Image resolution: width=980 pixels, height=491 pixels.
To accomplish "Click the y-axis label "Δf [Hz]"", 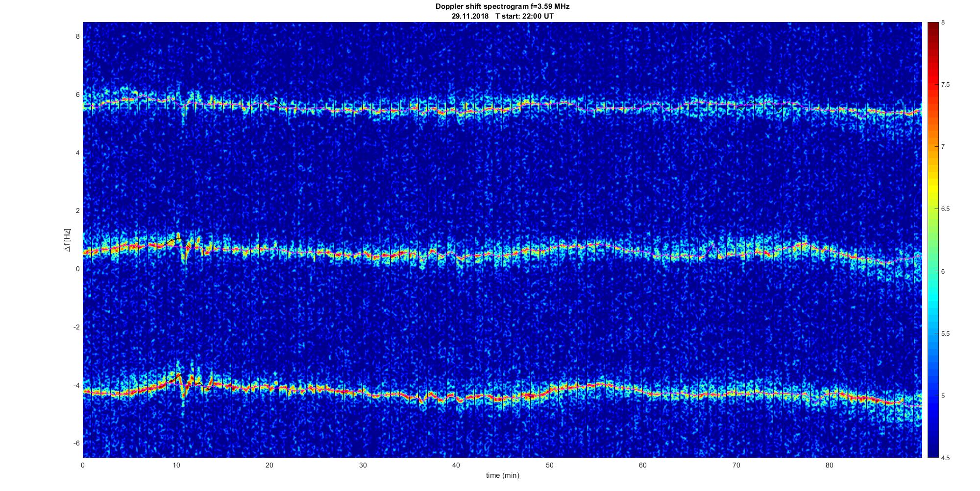I will coord(67,240).
